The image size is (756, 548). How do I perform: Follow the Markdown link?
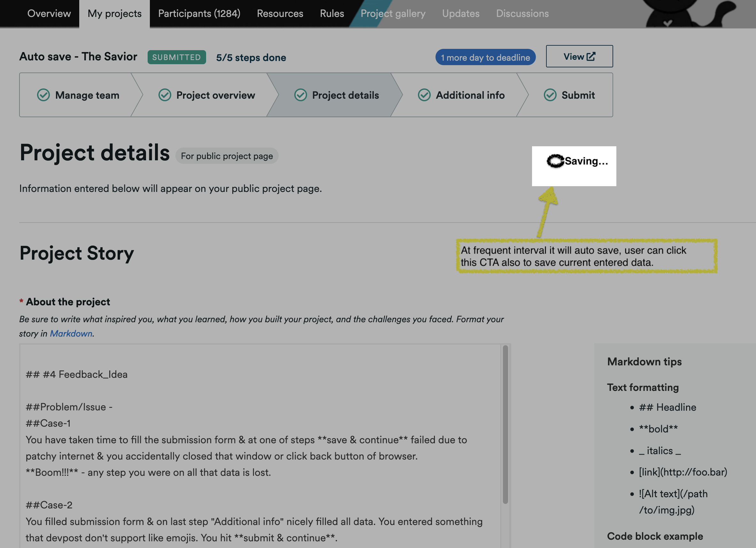click(x=71, y=333)
